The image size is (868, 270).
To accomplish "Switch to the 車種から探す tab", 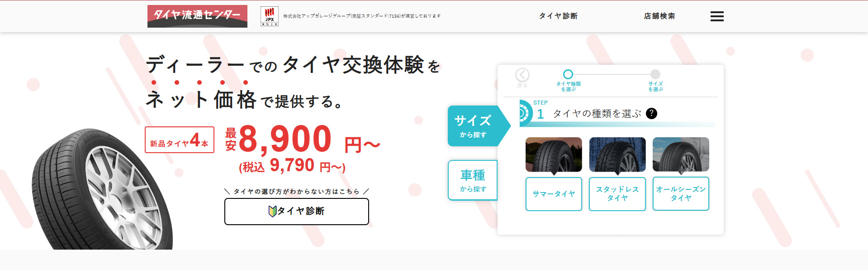I will tap(473, 180).
